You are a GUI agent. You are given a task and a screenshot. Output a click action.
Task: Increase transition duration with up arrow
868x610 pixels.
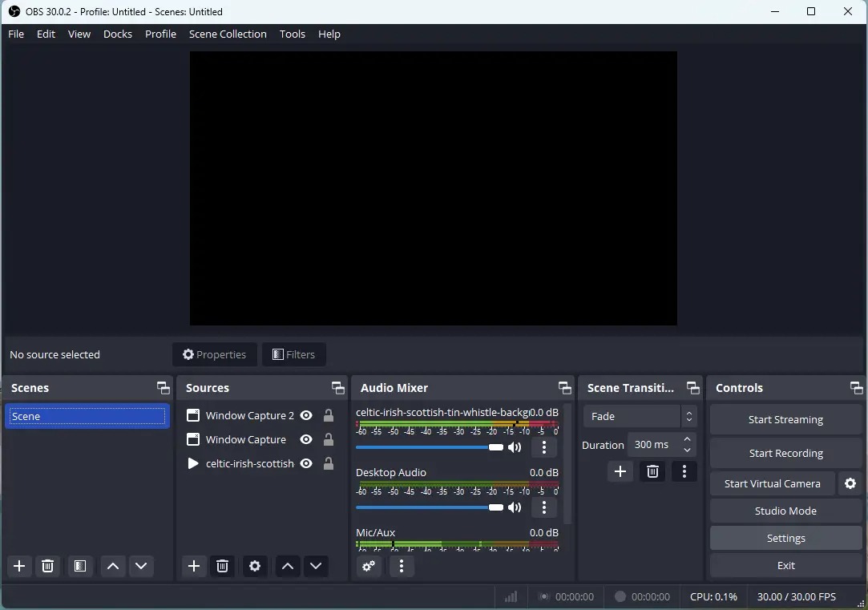(687, 439)
